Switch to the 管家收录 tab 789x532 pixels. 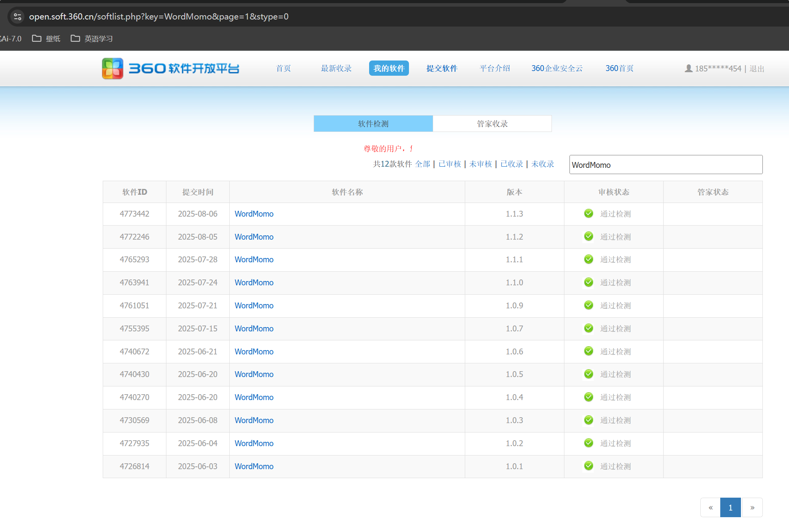[492, 124]
